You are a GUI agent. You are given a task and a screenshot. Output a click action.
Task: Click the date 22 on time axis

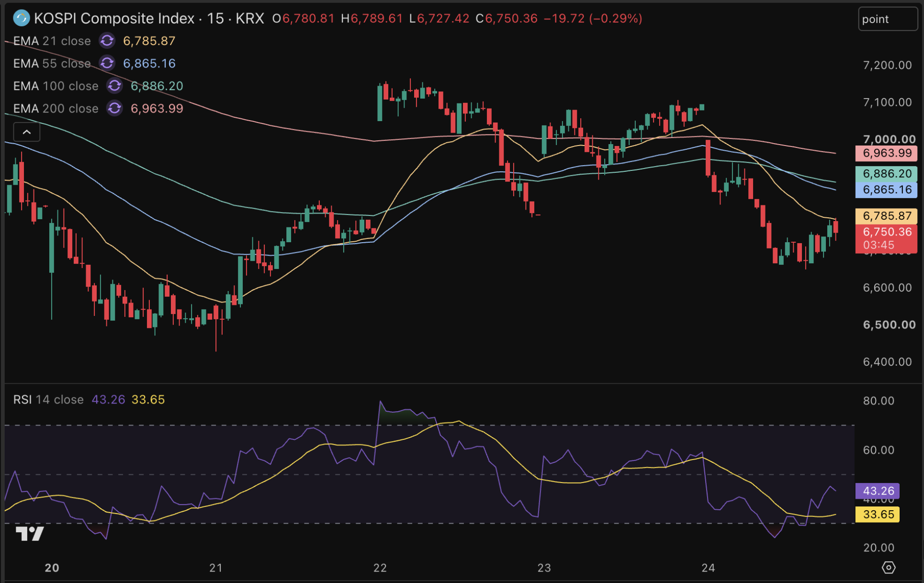(x=380, y=568)
